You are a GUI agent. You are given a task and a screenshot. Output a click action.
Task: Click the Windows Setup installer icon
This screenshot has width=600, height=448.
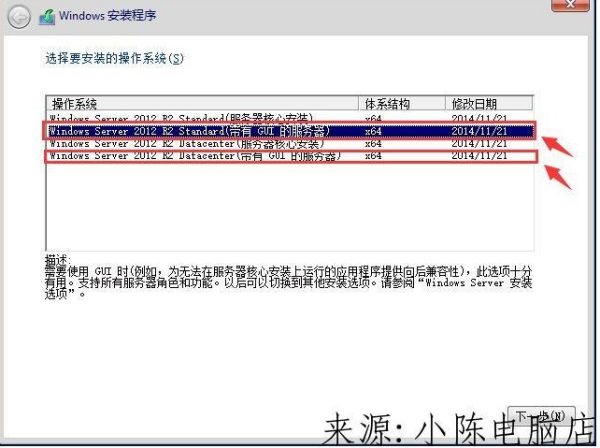[47, 17]
